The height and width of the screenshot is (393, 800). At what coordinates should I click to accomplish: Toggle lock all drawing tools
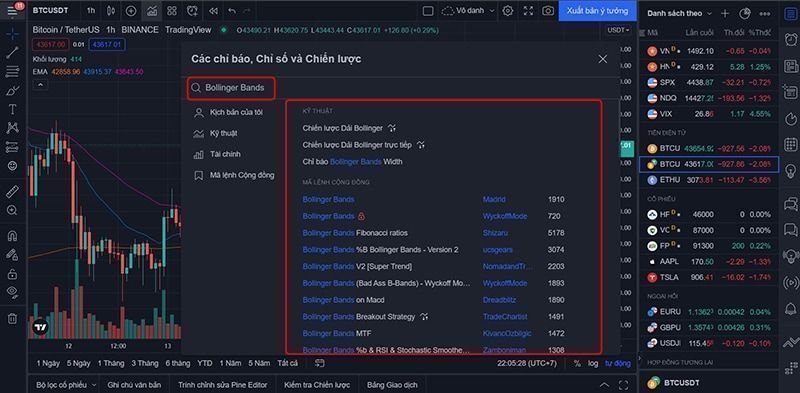(12, 274)
